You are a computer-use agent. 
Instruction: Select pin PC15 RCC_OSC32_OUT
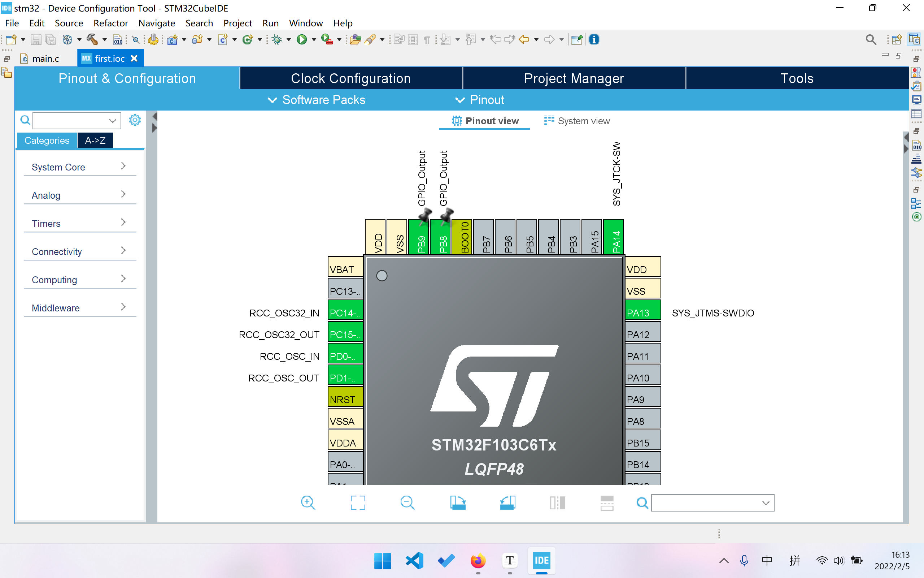coord(345,332)
